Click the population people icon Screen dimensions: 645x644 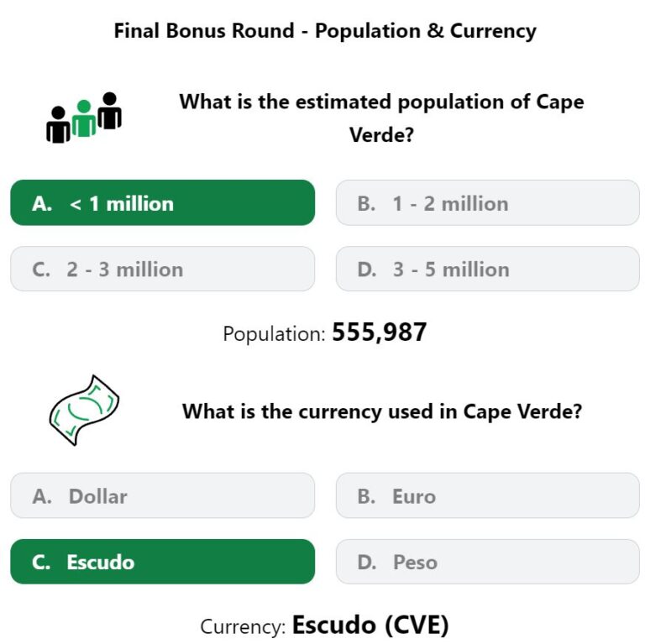point(84,118)
